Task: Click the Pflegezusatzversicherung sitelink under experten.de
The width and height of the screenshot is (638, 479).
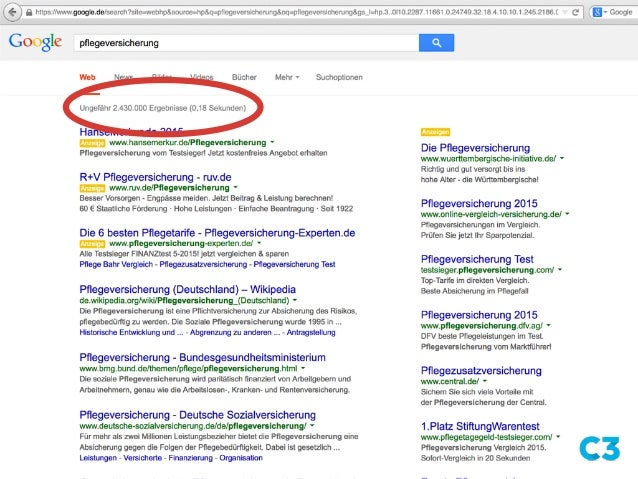Action: tap(203, 264)
